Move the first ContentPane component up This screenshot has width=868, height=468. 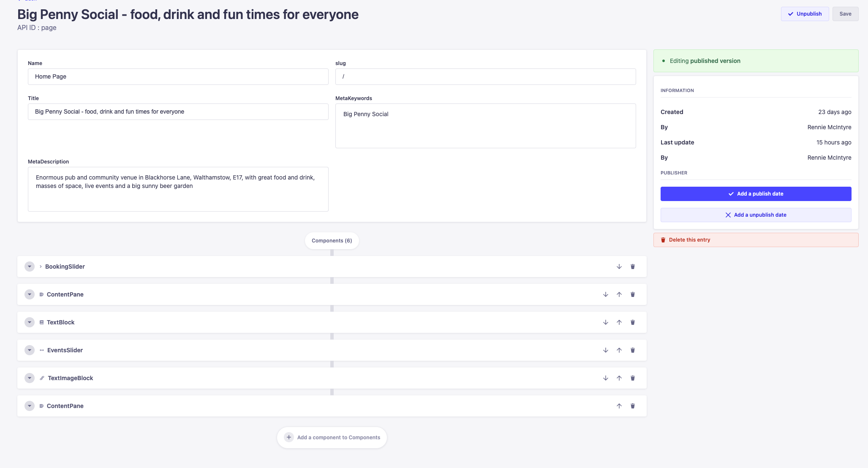click(619, 294)
